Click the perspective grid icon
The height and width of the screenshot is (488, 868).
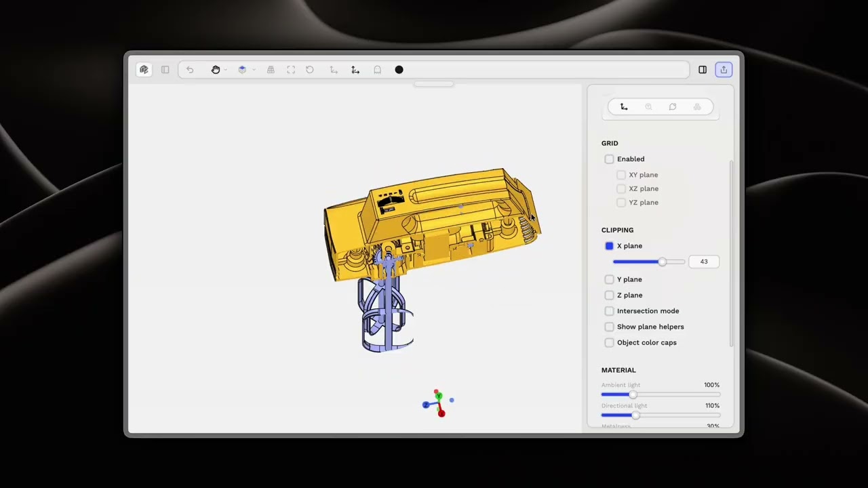click(x=271, y=70)
